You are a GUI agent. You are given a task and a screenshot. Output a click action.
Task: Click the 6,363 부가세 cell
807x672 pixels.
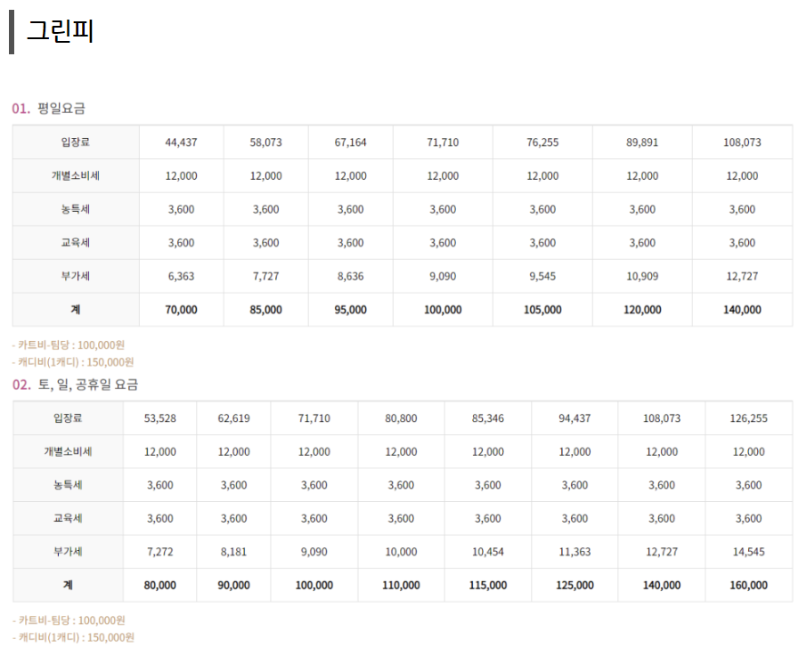pyautogui.click(x=181, y=276)
